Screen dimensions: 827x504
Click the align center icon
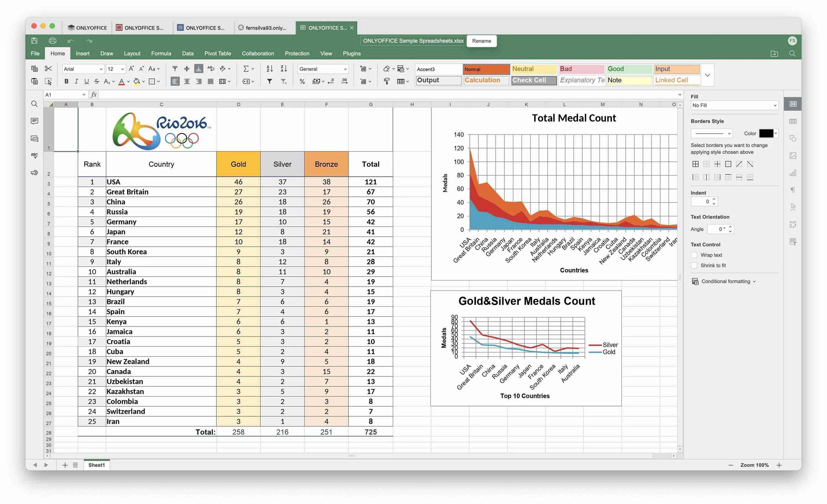187,81
